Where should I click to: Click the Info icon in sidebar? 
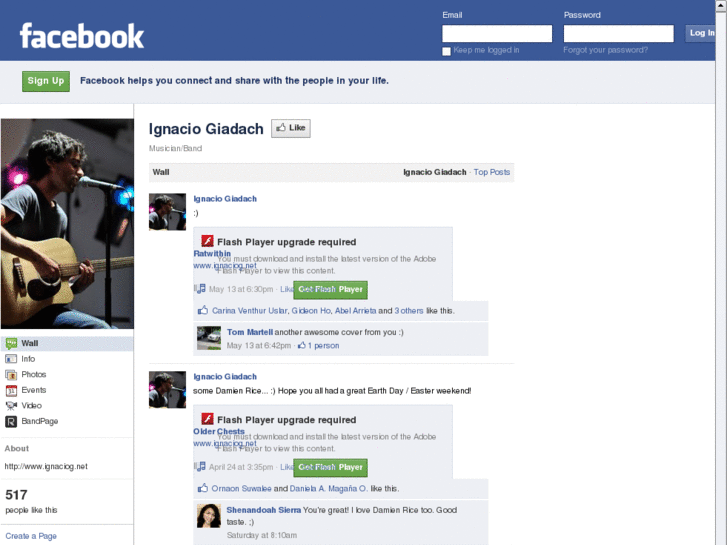pyautogui.click(x=11, y=359)
